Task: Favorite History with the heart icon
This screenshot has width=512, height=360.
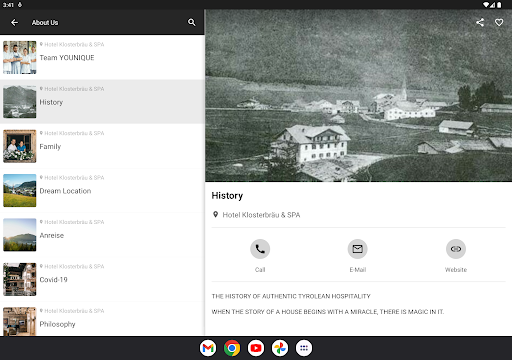Action: tap(499, 22)
